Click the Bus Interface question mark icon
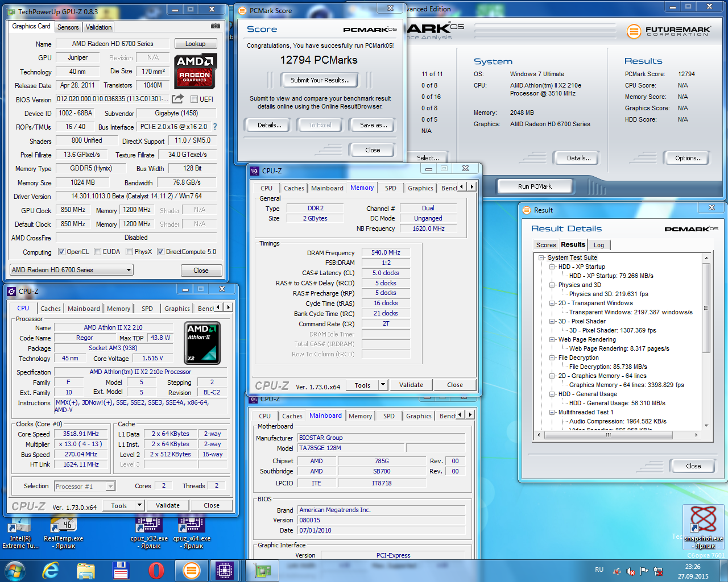Image resolution: width=728 pixels, height=582 pixels. point(214,127)
